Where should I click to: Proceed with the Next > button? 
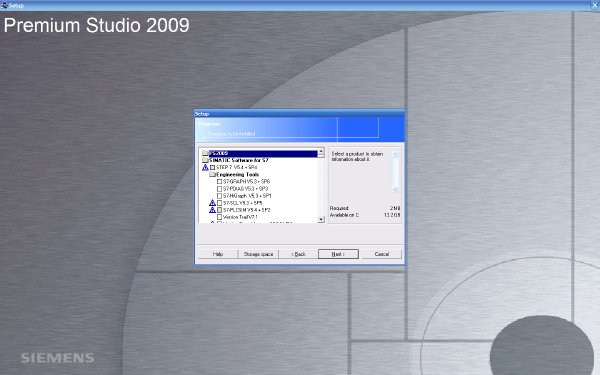(x=338, y=254)
